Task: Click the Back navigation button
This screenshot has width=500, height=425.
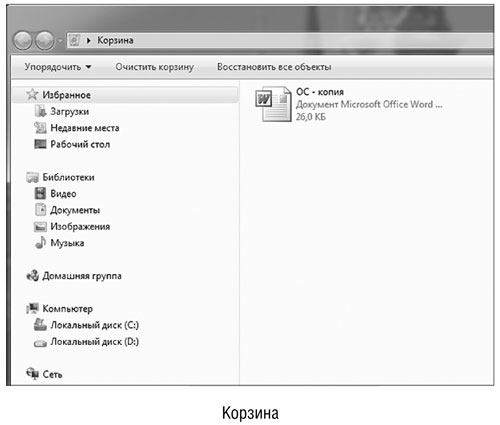Action: point(23,41)
